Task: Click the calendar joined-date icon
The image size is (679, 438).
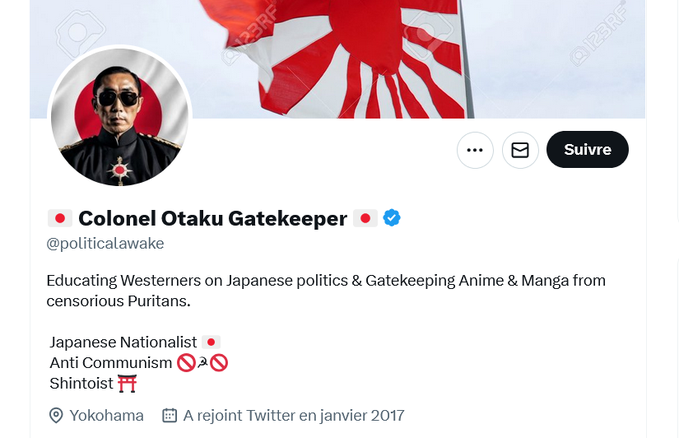Action: 169,415
